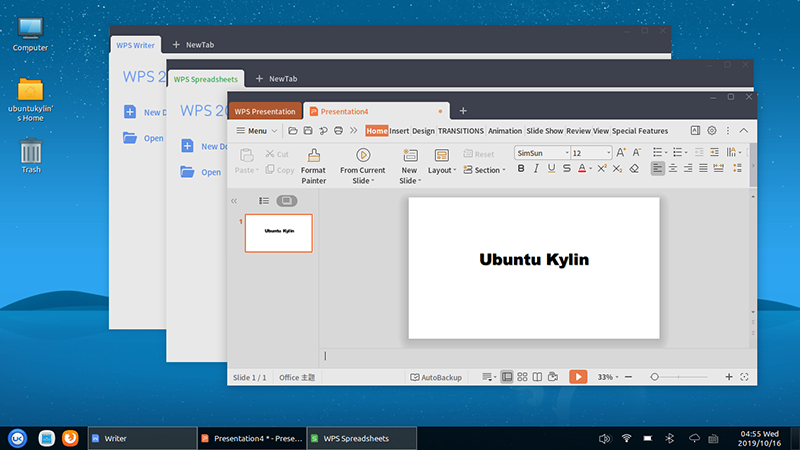The width and height of the screenshot is (800, 450).
Task: Click the Open file folder icon in quick toolbar
Action: (293, 131)
